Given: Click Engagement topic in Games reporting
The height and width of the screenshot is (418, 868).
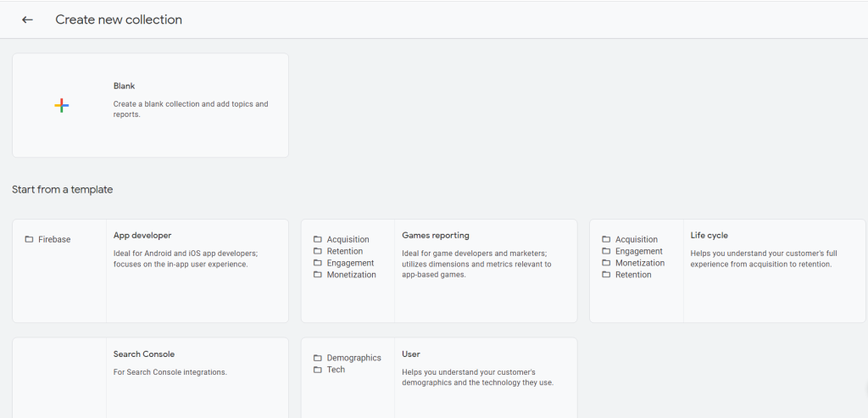Looking at the screenshot, I should coord(350,263).
